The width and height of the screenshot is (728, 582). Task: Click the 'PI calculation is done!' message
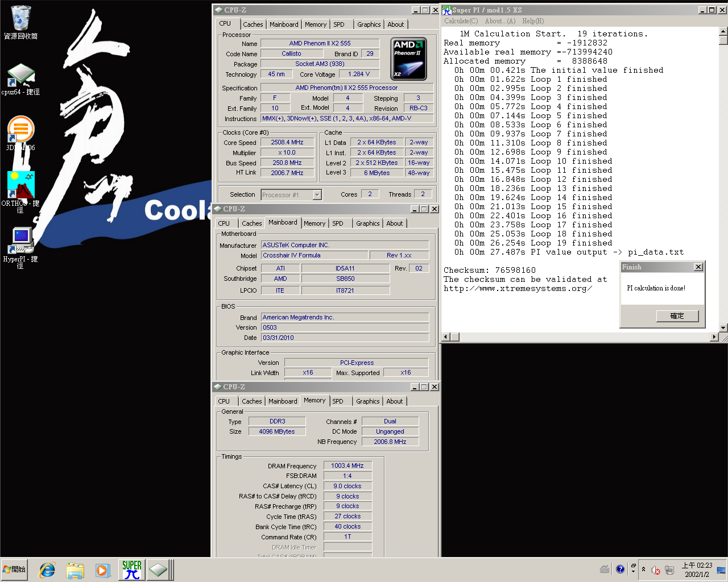656,288
